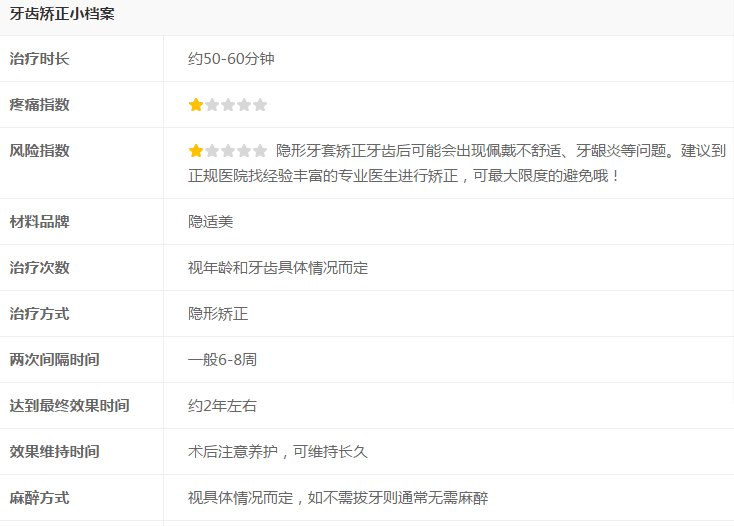Screen dimensions: 734x526
Task: Select the 麻醉方式 label
Action: click(39, 497)
